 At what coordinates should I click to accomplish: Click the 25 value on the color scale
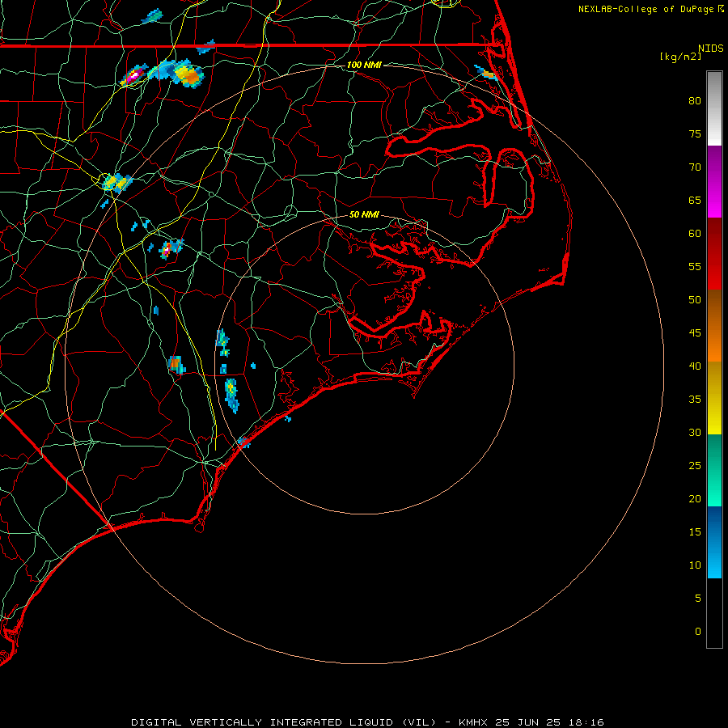point(695,466)
